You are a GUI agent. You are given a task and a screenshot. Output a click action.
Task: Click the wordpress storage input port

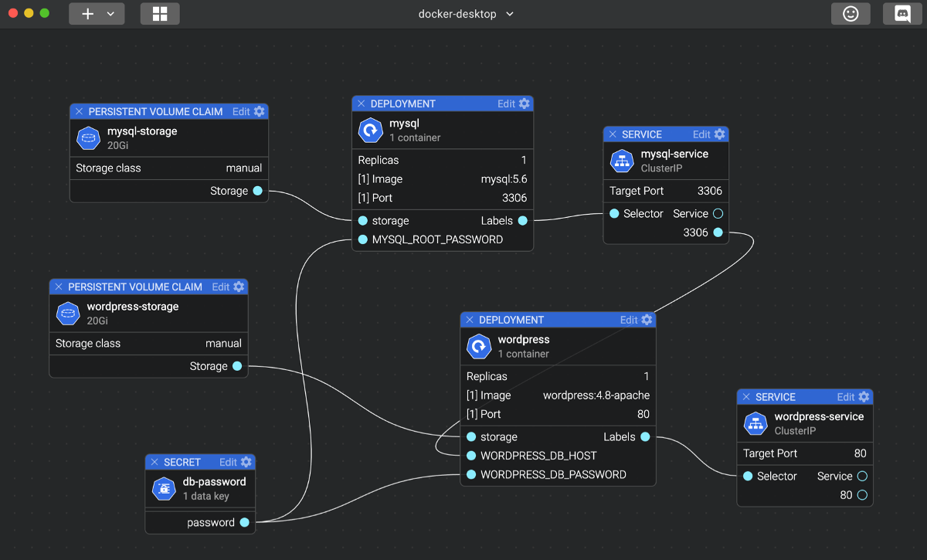click(x=471, y=437)
